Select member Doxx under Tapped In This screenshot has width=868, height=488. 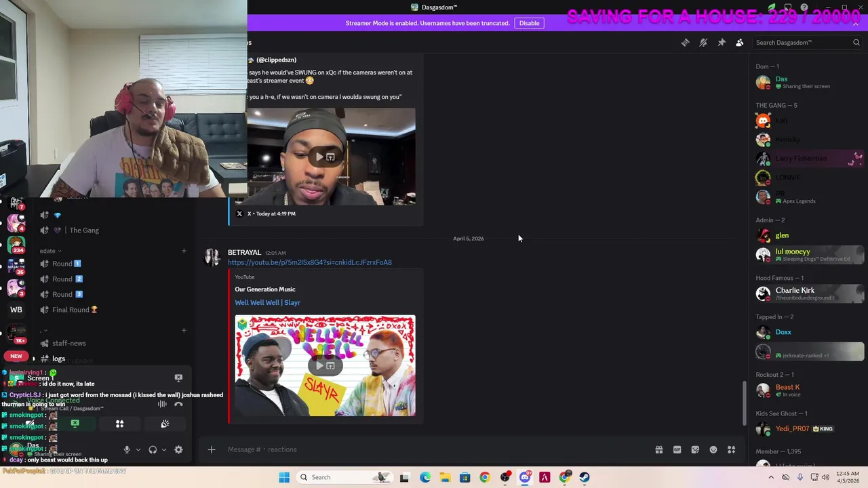pyautogui.click(x=810, y=332)
